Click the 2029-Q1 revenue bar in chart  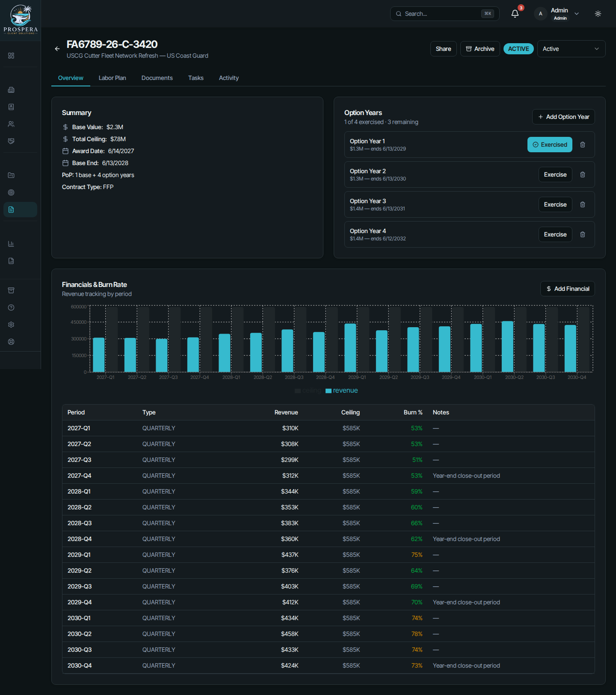click(350, 348)
